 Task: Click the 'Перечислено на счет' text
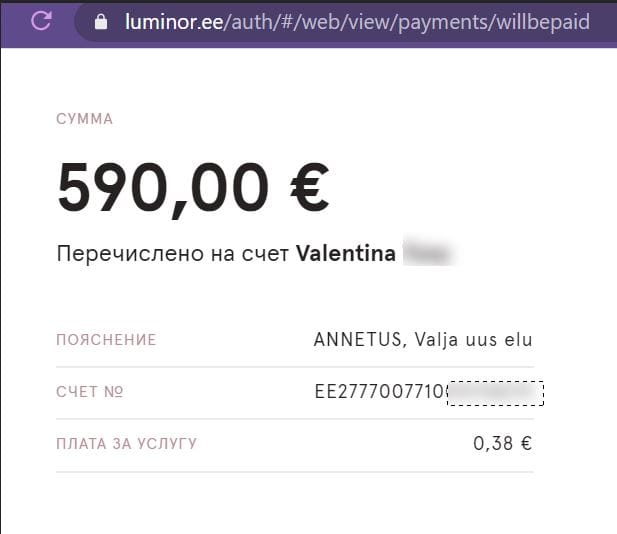click(x=173, y=254)
